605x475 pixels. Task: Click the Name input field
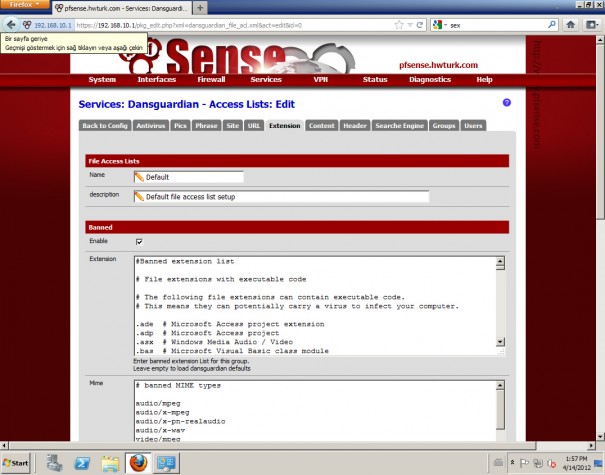point(189,177)
